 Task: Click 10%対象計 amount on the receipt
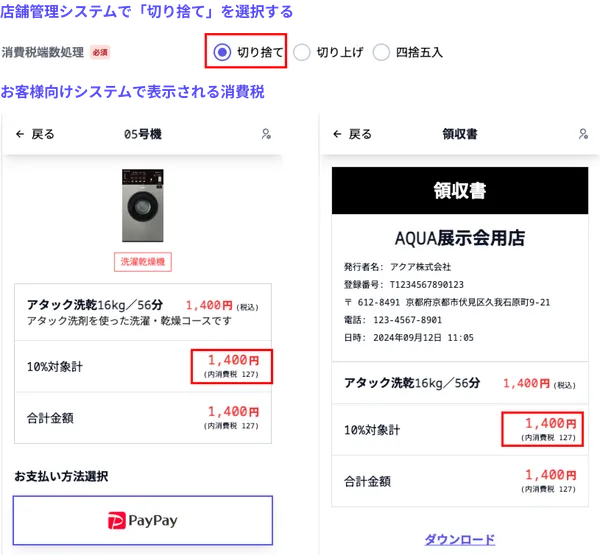pyautogui.click(x=542, y=430)
